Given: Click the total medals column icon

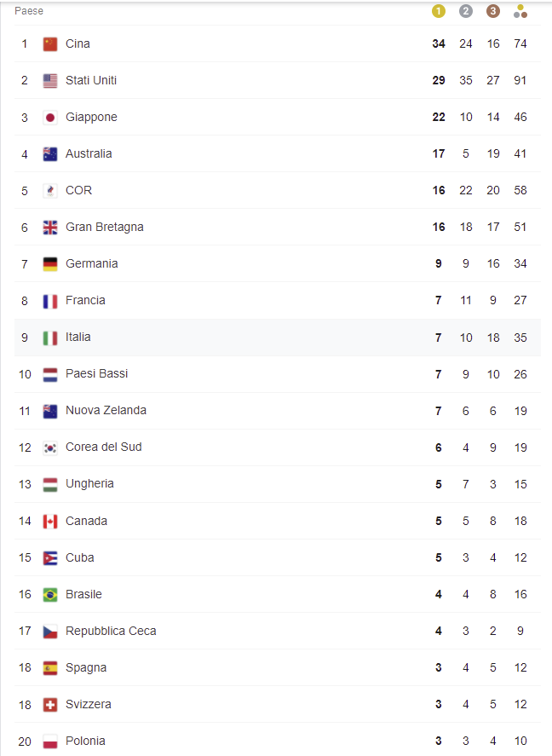Looking at the screenshot, I should click(x=520, y=11).
